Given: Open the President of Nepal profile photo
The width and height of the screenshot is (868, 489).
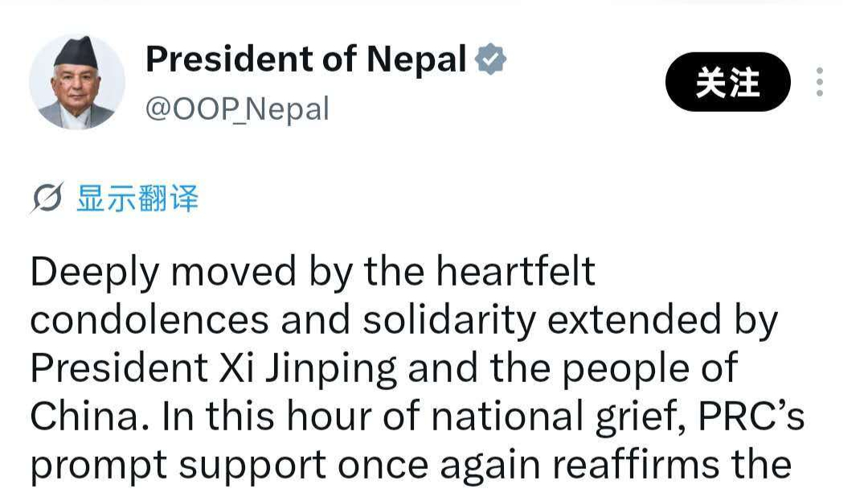Looking at the screenshot, I should [x=77, y=82].
